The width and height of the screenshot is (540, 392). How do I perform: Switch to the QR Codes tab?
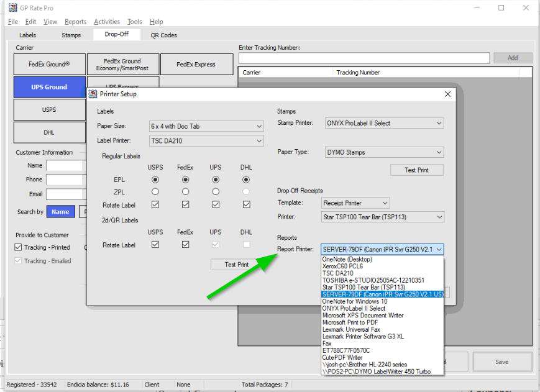click(x=163, y=35)
